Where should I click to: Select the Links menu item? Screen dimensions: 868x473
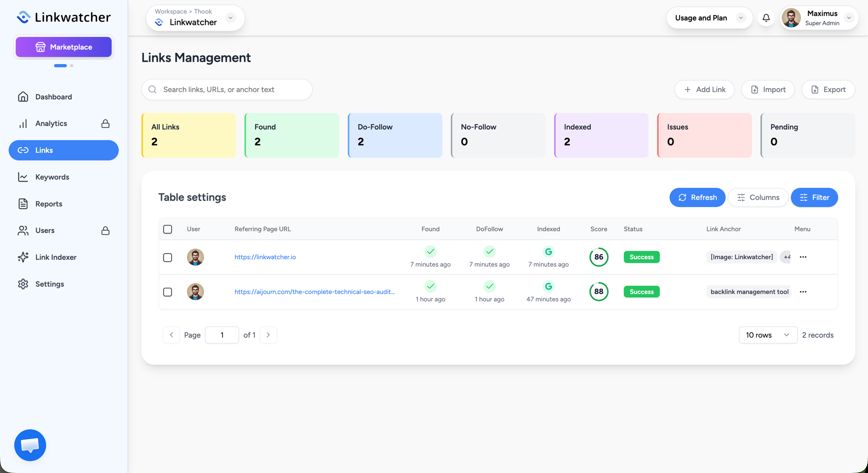click(63, 150)
